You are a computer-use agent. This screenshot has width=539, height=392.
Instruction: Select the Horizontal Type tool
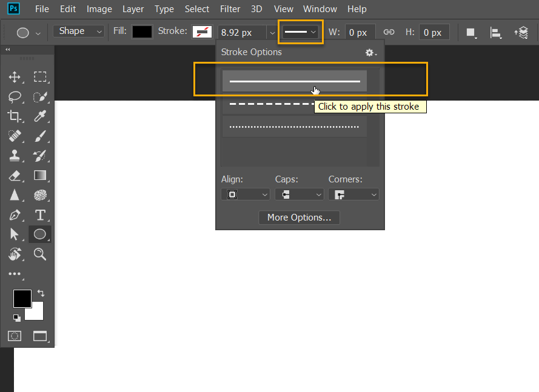click(x=39, y=214)
